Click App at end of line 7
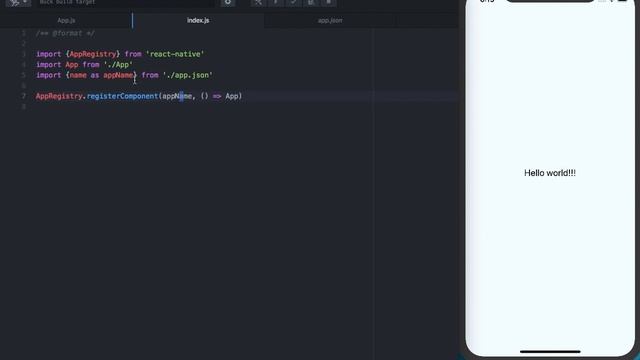The height and width of the screenshot is (360, 640). point(232,96)
